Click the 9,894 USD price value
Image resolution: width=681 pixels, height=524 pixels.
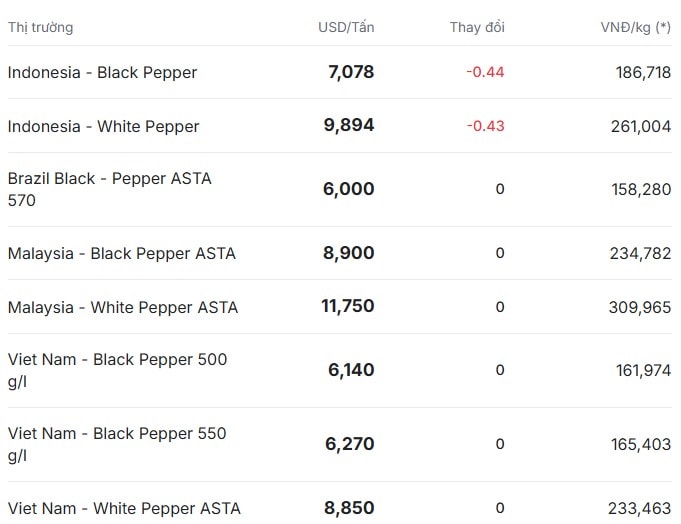pyautogui.click(x=349, y=125)
